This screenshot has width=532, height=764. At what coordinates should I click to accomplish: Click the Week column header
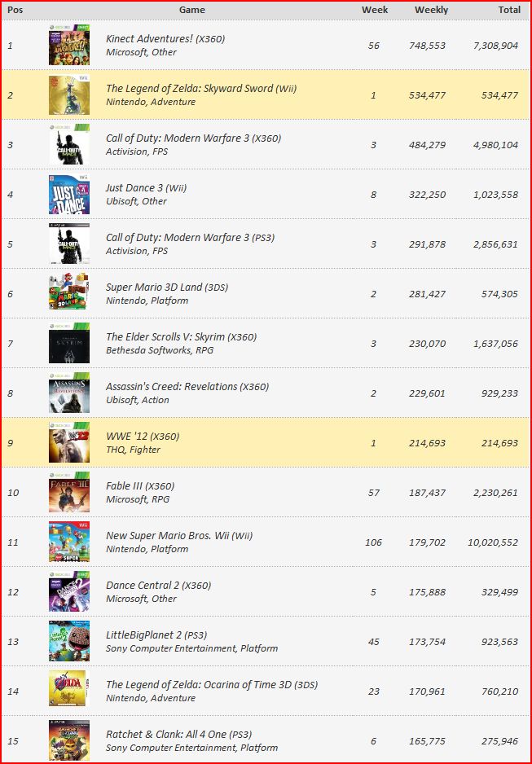(x=375, y=10)
